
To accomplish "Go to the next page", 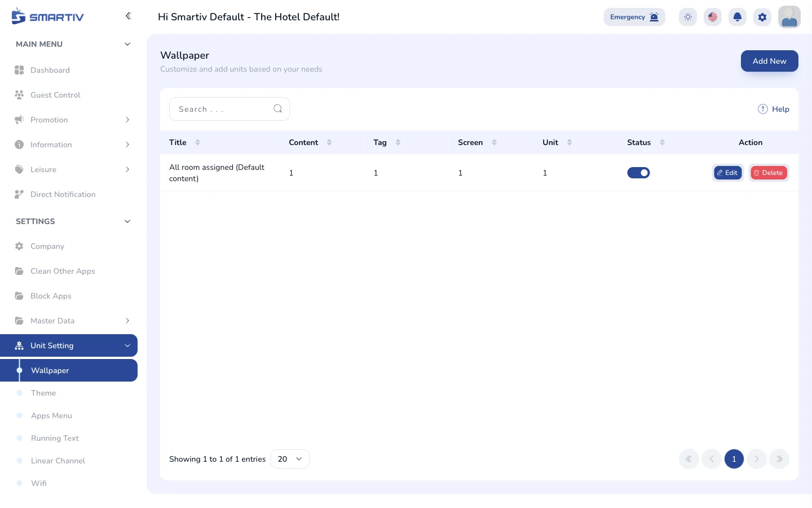I will (757, 459).
